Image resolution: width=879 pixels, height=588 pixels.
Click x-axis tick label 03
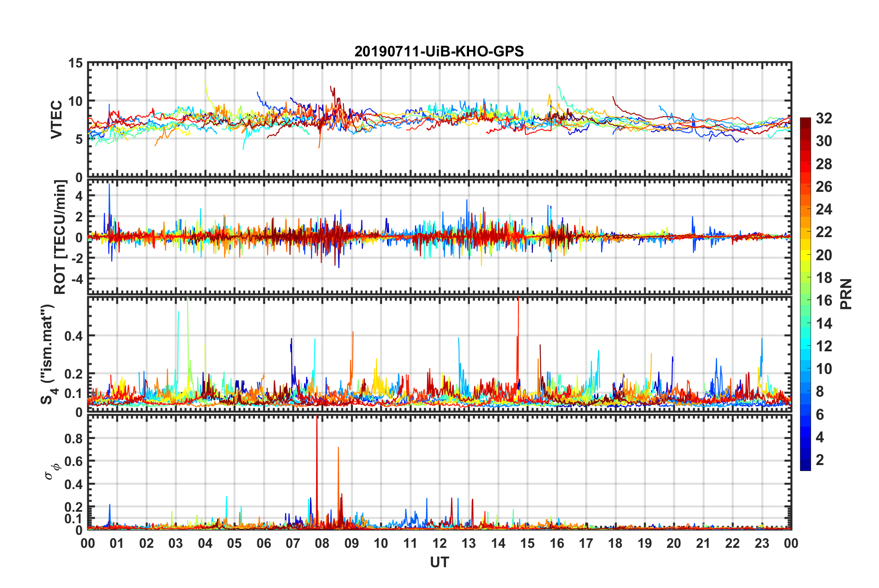(176, 543)
